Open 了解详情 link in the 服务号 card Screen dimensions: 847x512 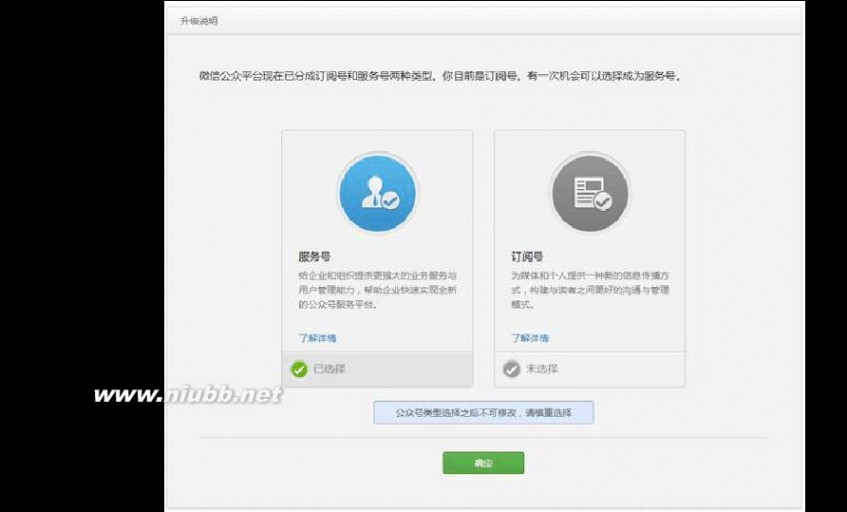[x=318, y=338]
